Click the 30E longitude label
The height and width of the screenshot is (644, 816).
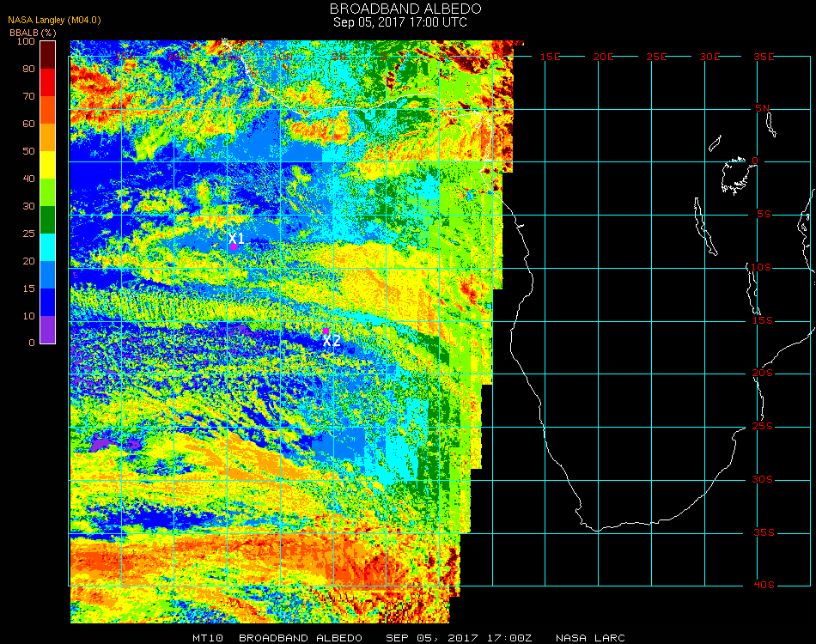pyautogui.click(x=709, y=57)
